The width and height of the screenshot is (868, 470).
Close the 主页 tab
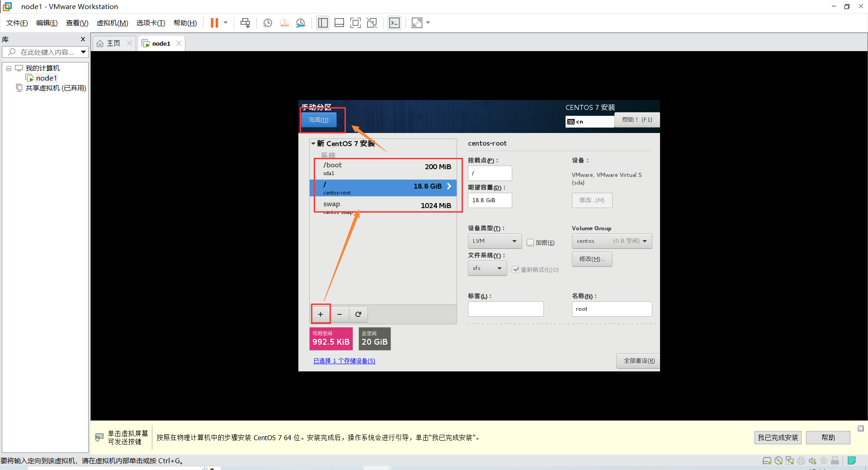point(129,43)
